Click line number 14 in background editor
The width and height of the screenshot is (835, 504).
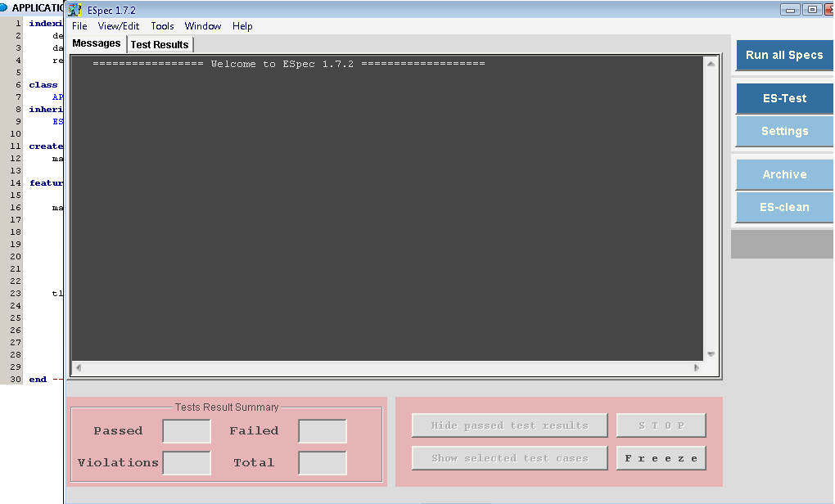click(16, 183)
